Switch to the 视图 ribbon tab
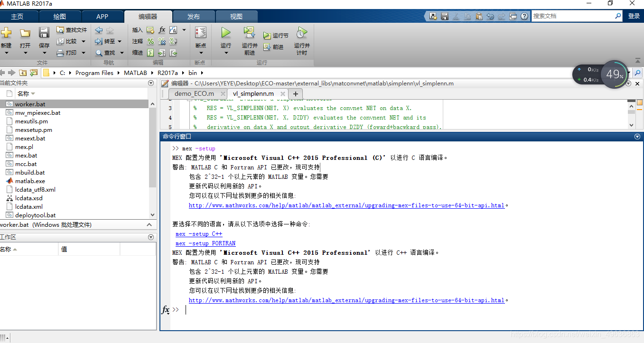The image size is (644, 343). click(236, 17)
